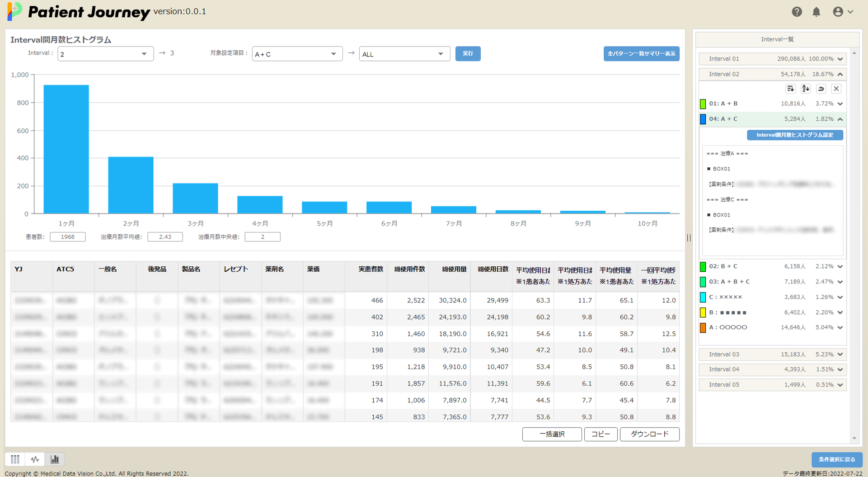Click the 実行 execute button
Image resolution: width=868 pixels, height=477 pixels.
pyautogui.click(x=468, y=53)
